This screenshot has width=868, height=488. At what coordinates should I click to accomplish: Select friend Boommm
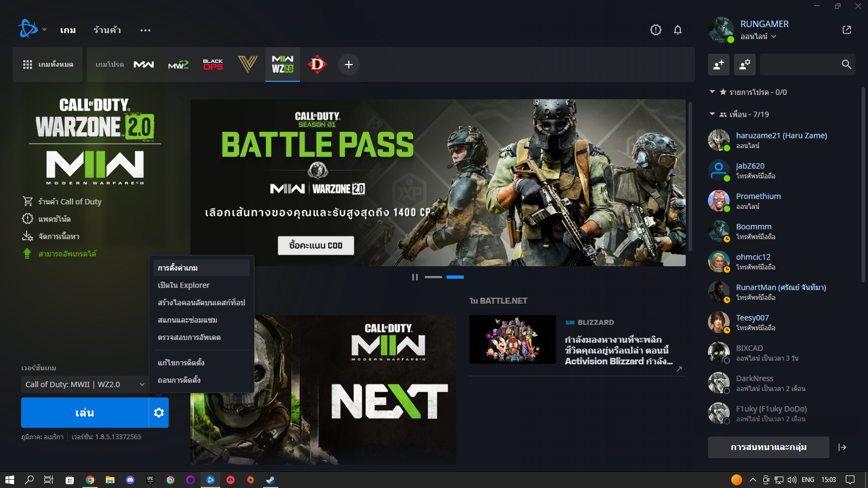click(781, 231)
